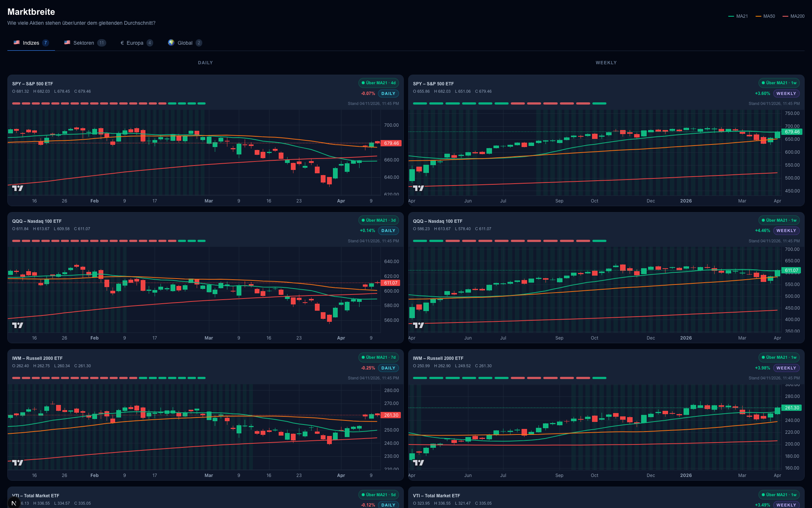The image size is (812, 508).
Task: Click the 'SPY – S&P 500 ETF' daily title
Action: (32, 84)
